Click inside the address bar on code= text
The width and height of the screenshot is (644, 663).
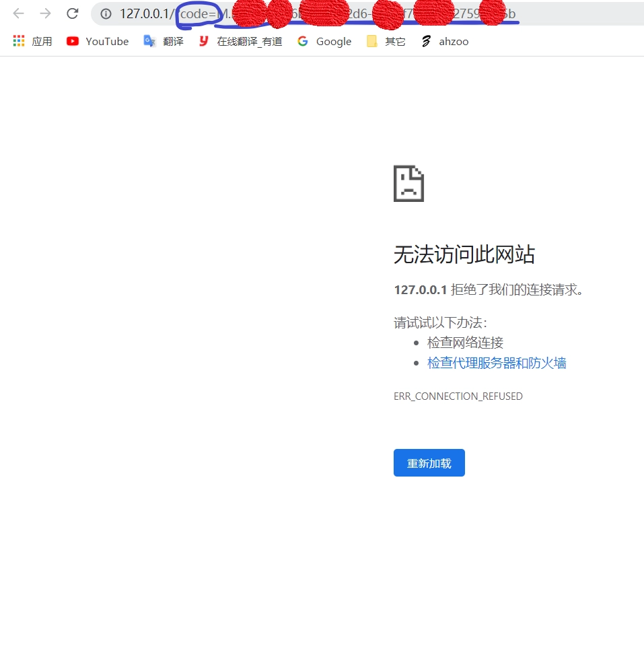point(199,13)
